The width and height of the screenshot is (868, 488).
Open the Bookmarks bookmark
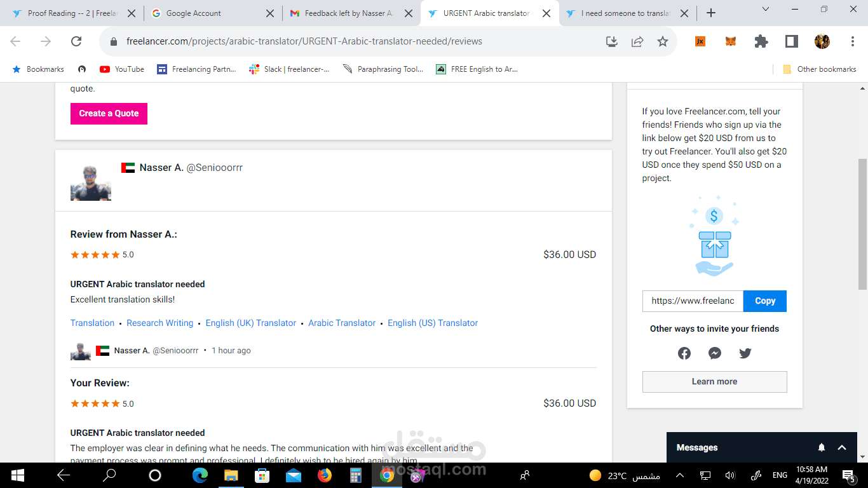[38, 69]
